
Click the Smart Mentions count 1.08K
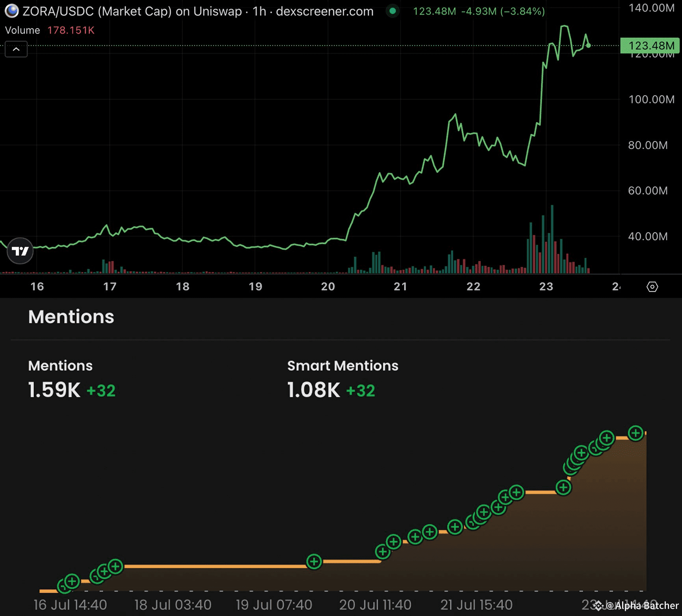point(314,390)
